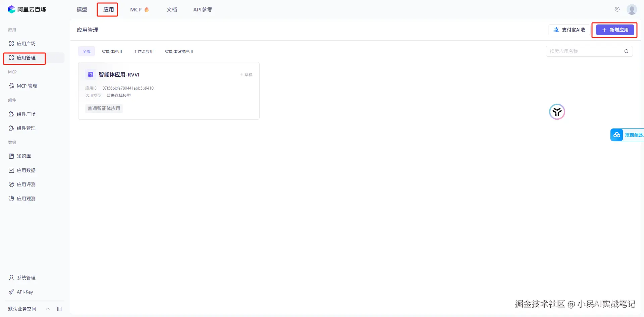
Task: Click the MCP 管理 sidebar icon
Action: (x=11, y=86)
